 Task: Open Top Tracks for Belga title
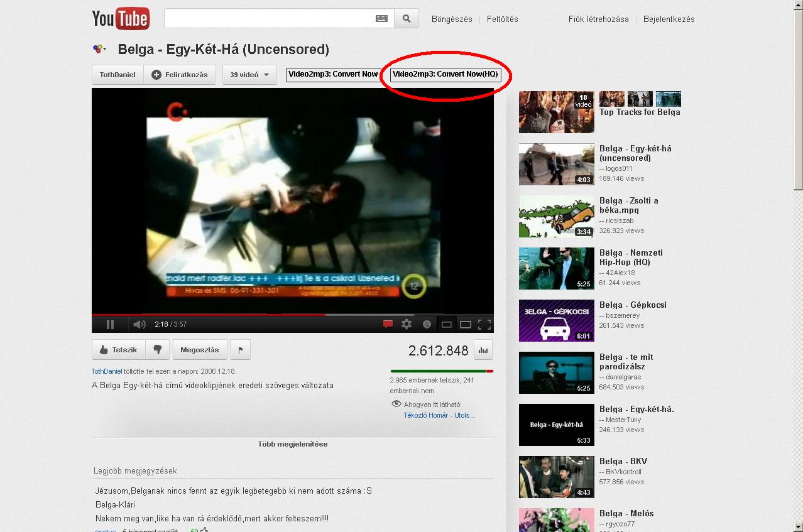pyautogui.click(x=640, y=112)
